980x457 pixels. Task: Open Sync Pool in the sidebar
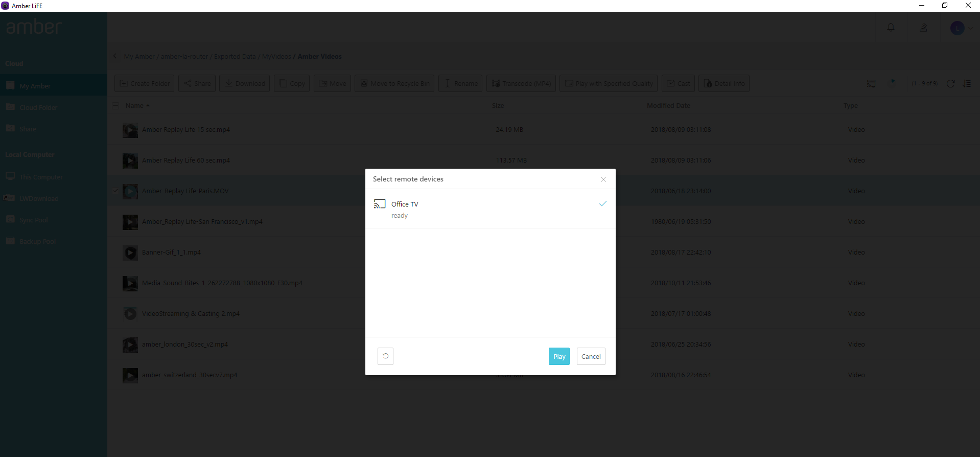(54, 219)
